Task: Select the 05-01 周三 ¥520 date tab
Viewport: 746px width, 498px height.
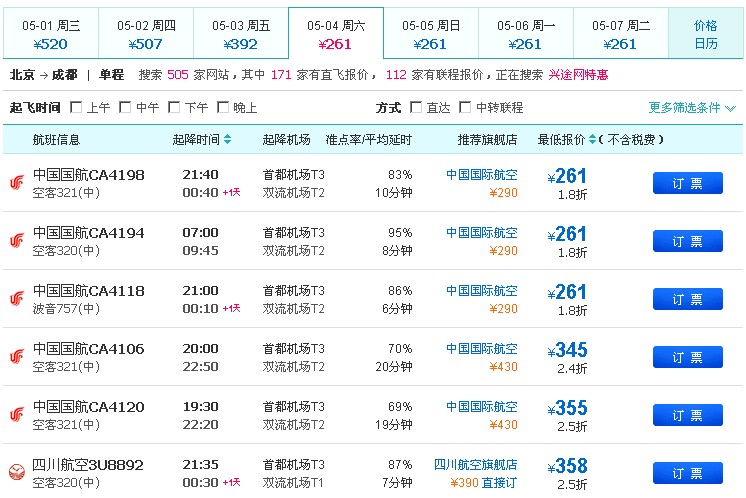Action: 51,34
